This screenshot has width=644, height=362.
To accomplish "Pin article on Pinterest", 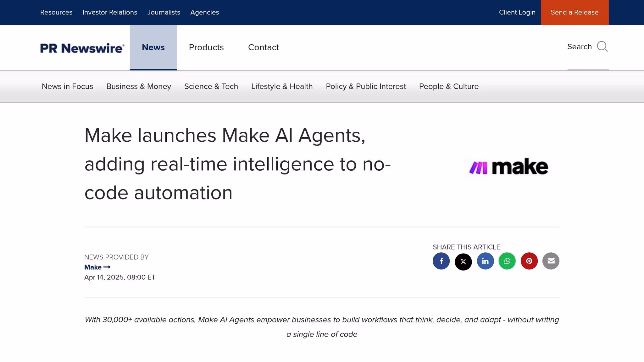I will tap(529, 261).
